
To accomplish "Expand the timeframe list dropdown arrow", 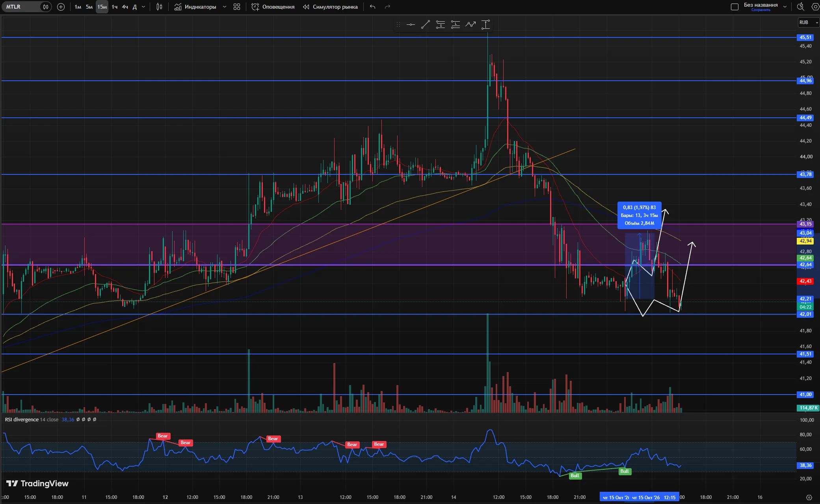I will (143, 7).
